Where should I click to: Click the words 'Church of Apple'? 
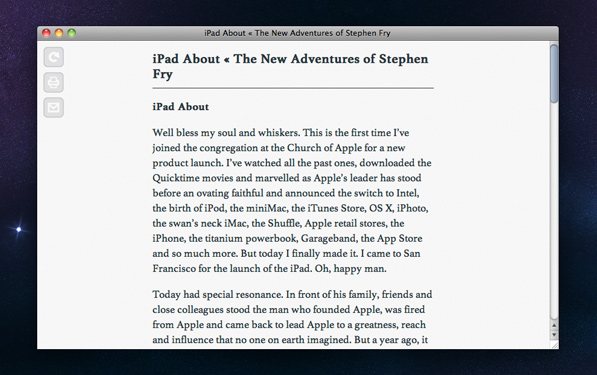pyautogui.click(x=324, y=148)
